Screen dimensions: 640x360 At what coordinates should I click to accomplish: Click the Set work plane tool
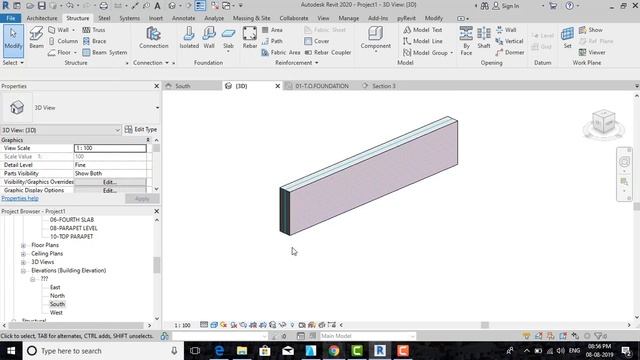click(567, 38)
